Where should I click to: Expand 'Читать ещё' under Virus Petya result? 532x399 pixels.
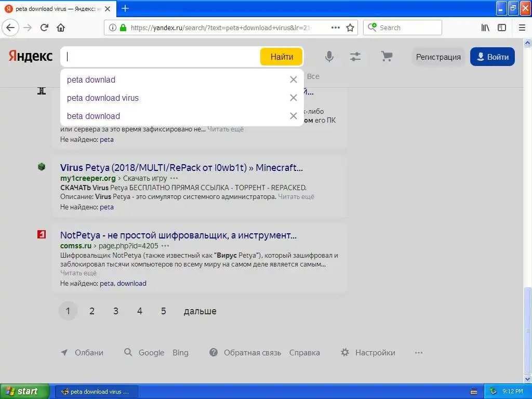click(x=296, y=196)
